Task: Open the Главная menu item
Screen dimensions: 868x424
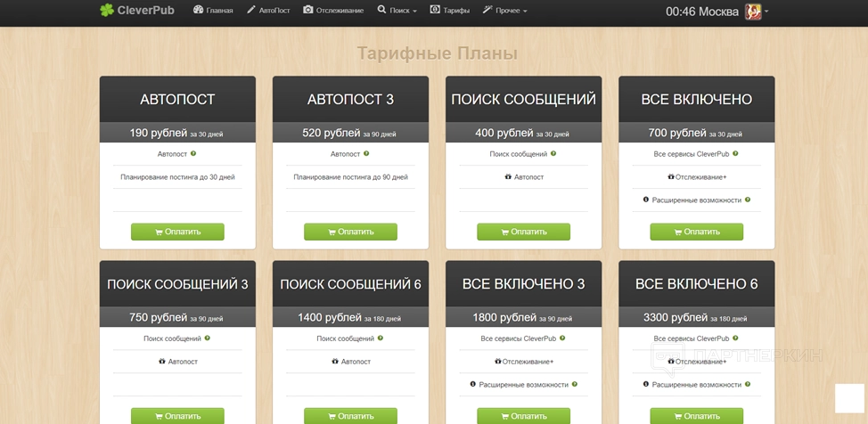Action: click(x=213, y=10)
